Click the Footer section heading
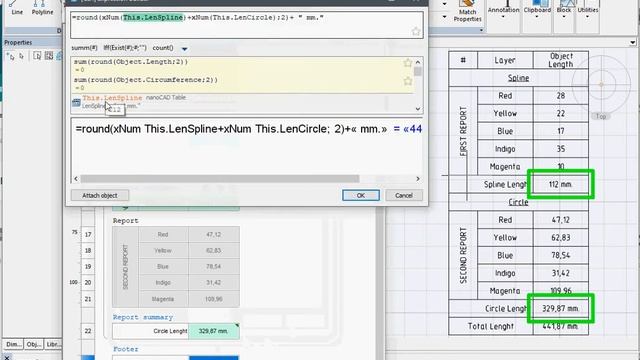640x360 pixels. [126, 349]
